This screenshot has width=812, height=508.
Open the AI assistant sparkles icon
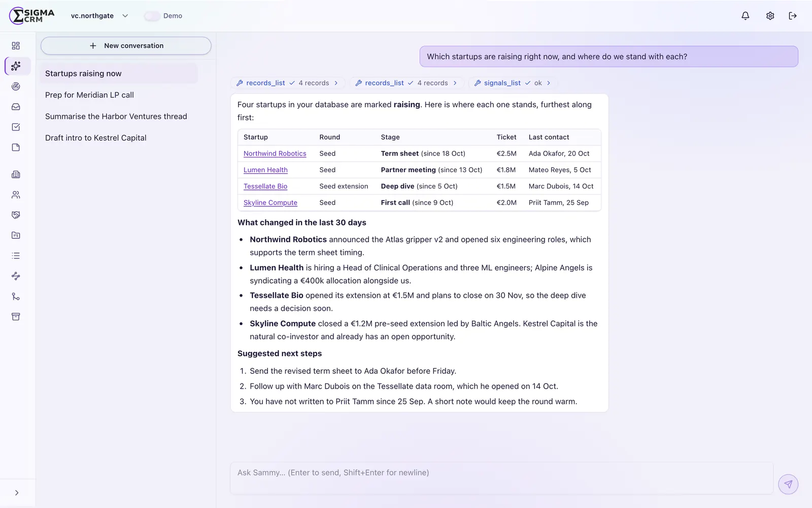[16, 66]
